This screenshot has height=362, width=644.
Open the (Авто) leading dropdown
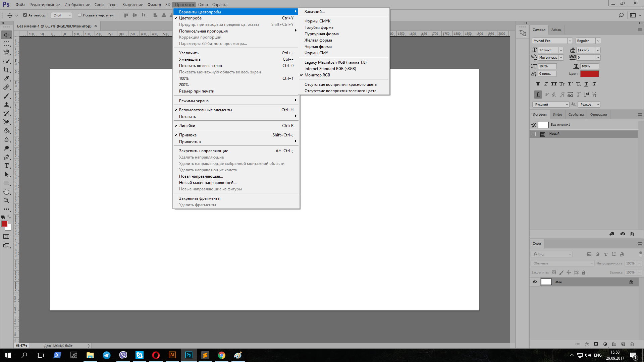[598, 50]
